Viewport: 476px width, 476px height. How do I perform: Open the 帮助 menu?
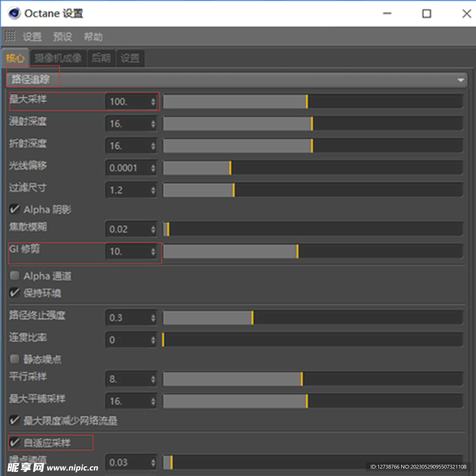[93, 37]
